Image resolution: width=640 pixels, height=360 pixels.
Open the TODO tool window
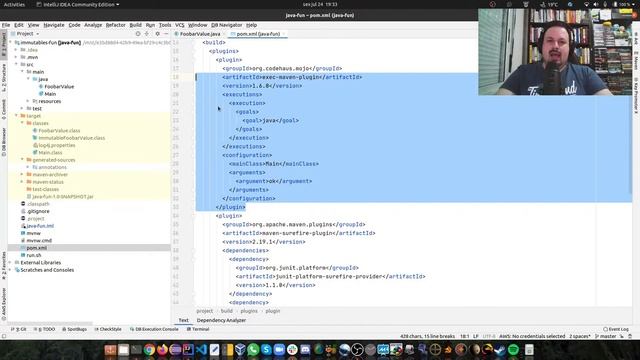44,329
